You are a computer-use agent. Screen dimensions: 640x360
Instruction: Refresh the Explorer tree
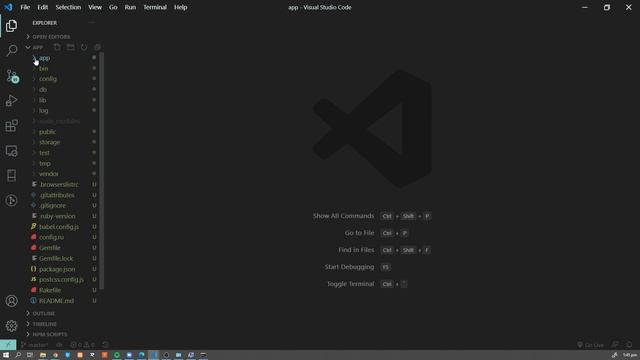click(84, 47)
